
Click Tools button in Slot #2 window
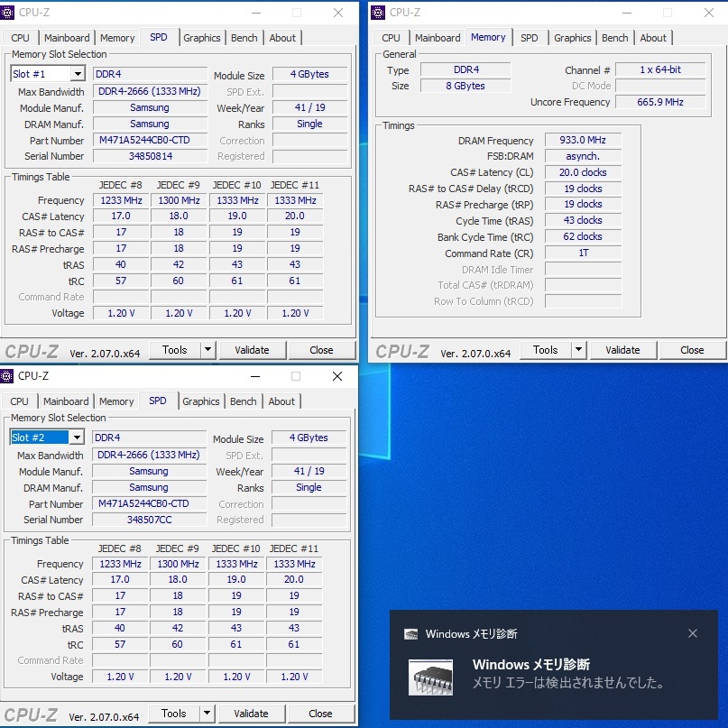pos(174,714)
